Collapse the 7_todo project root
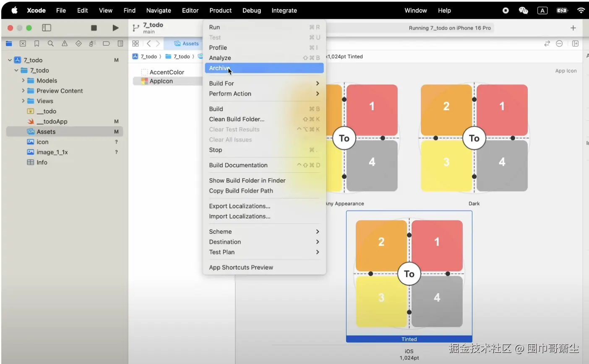 tap(10, 60)
